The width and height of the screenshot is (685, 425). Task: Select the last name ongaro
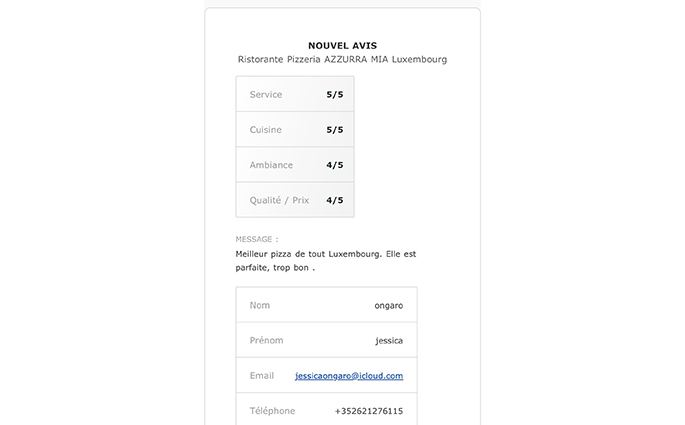coord(389,306)
